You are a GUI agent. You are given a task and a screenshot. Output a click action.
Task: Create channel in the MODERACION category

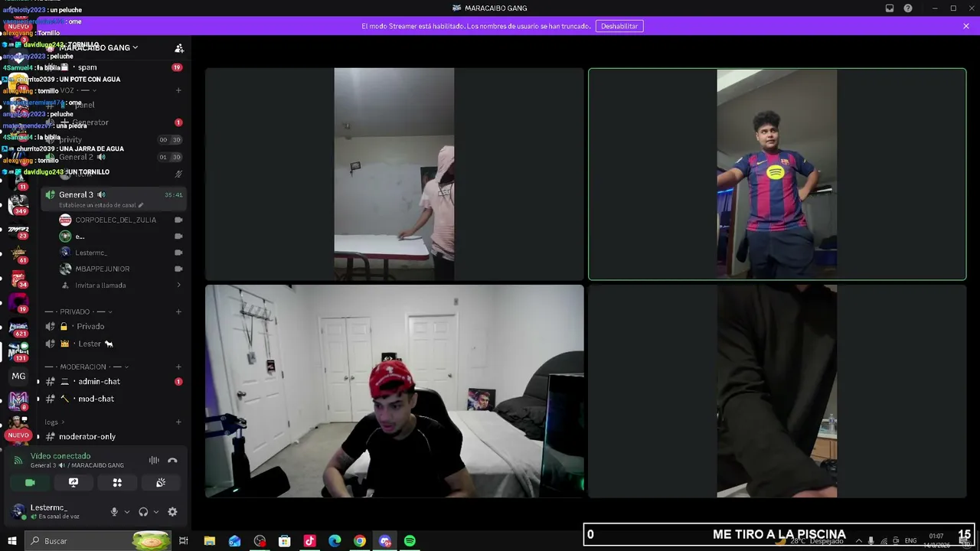178,367
